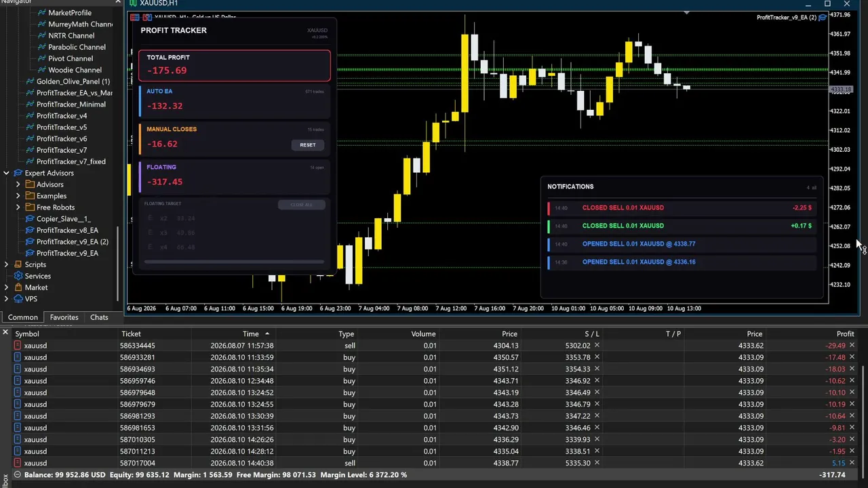
Task: Click Golden_Olive_Panel indicator icon
Action: 30,81
